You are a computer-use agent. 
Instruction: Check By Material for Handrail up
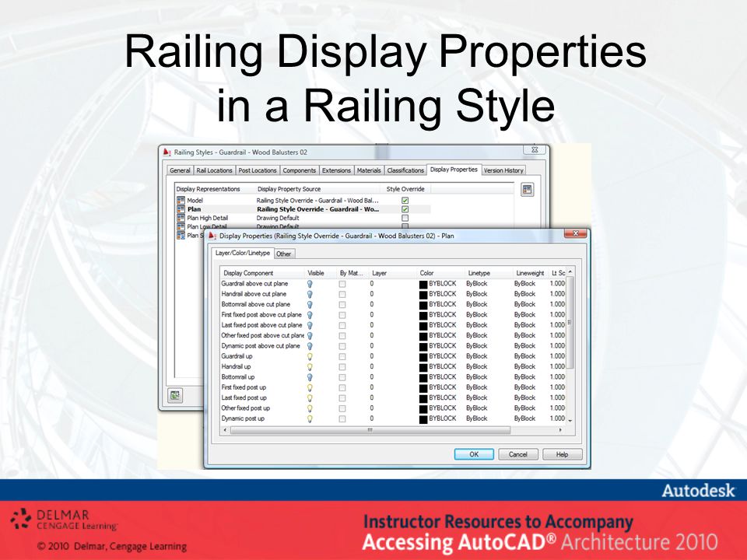click(342, 367)
